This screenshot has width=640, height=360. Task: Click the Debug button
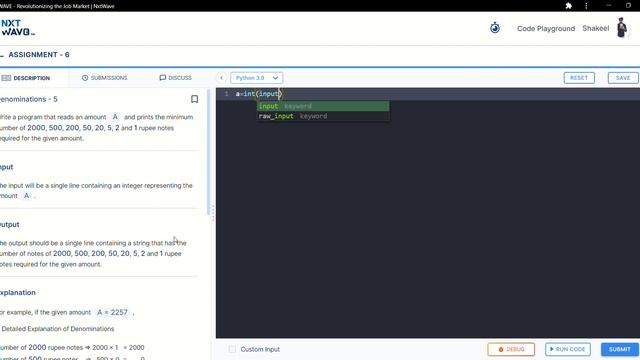click(x=511, y=349)
